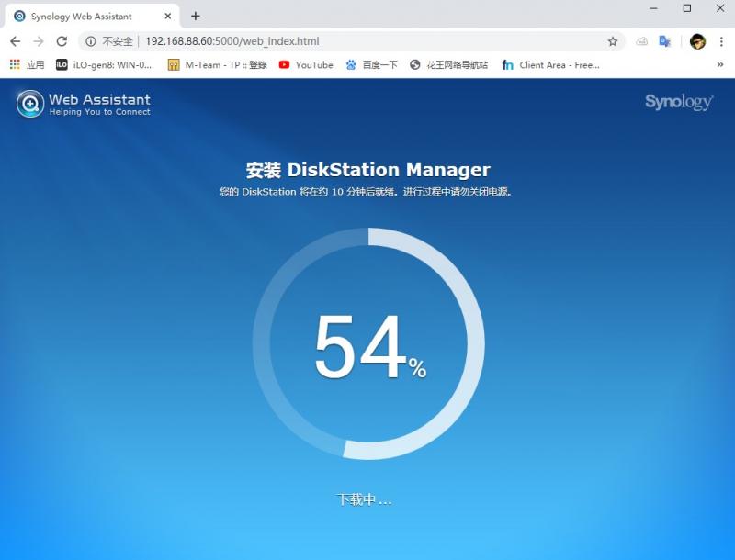Open the 百度一下 bookmark
Screen dimensions: 735x560
(371, 64)
